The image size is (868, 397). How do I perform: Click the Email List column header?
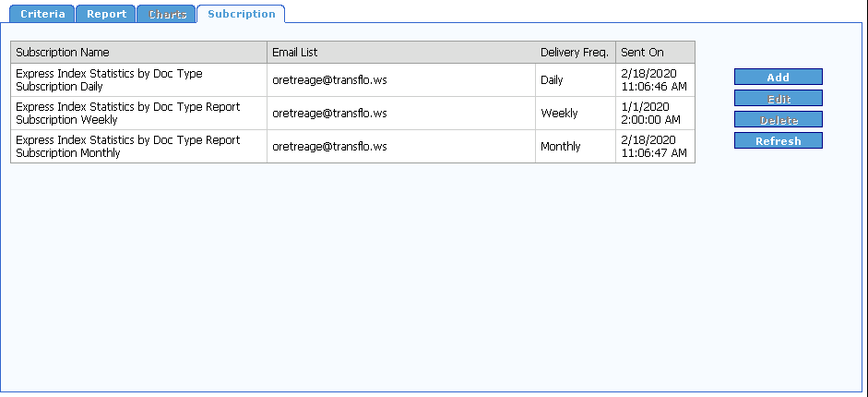(x=401, y=52)
